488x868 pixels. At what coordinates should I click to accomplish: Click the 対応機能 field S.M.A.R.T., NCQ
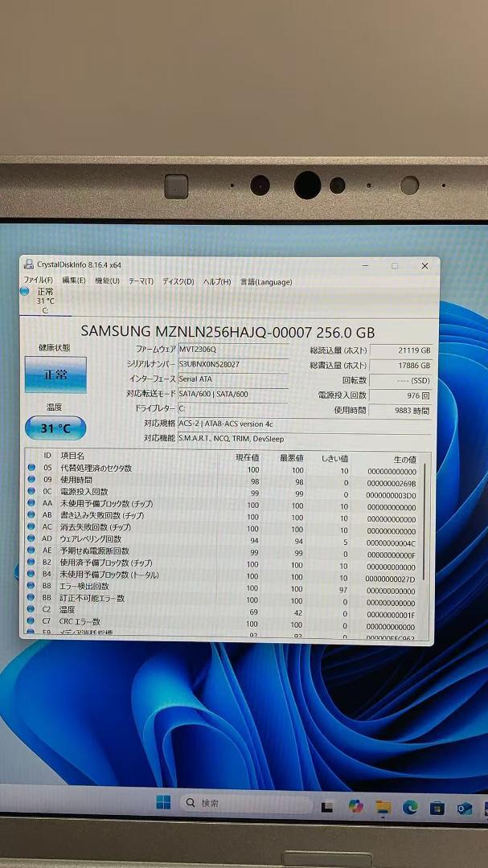tap(304, 439)
